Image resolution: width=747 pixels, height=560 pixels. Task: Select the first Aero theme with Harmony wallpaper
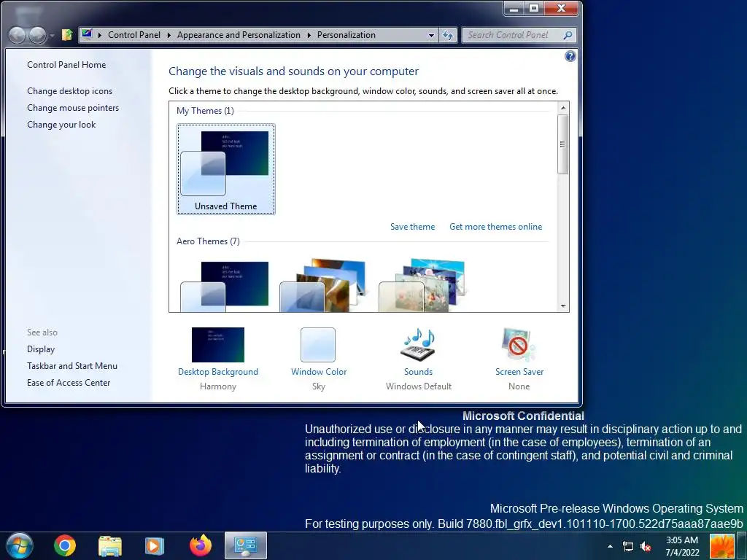click(x=225, y=286)
